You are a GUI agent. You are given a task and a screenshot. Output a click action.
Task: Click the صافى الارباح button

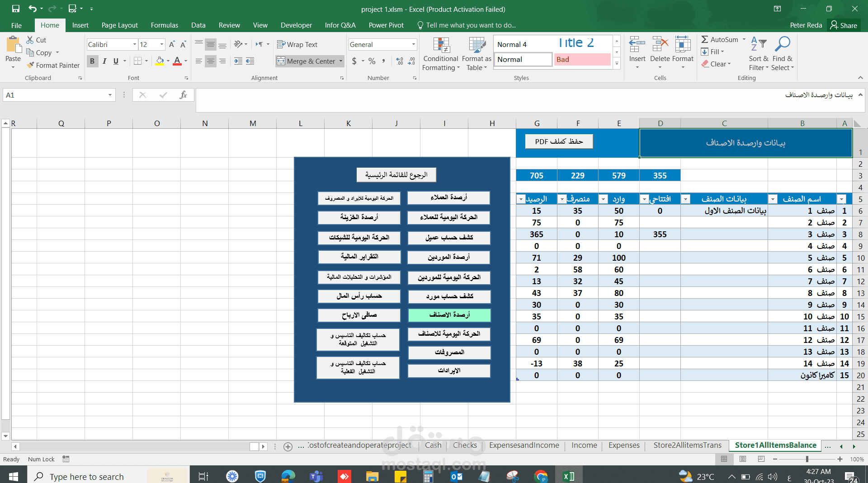(359, 315)
